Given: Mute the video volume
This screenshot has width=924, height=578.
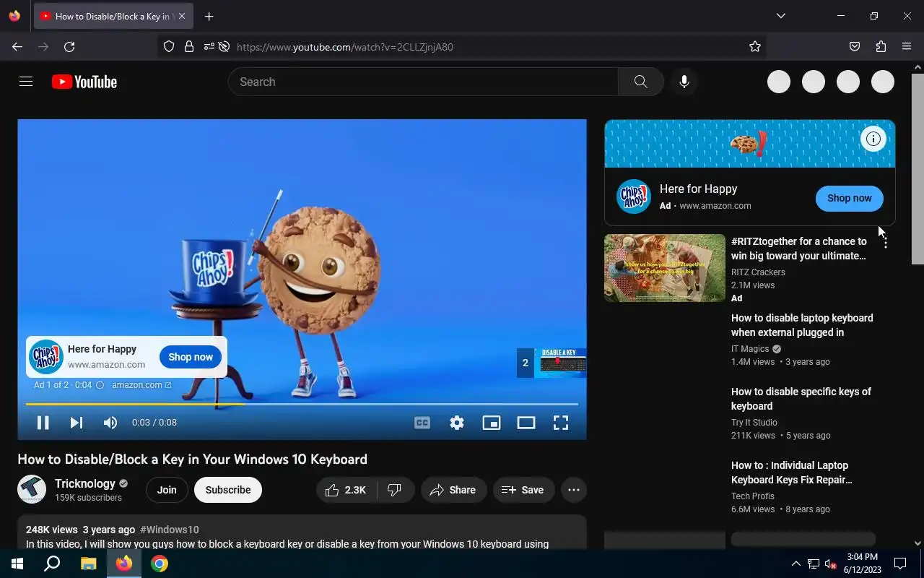Looking at the screenshot, I should (x=110, y=423).
